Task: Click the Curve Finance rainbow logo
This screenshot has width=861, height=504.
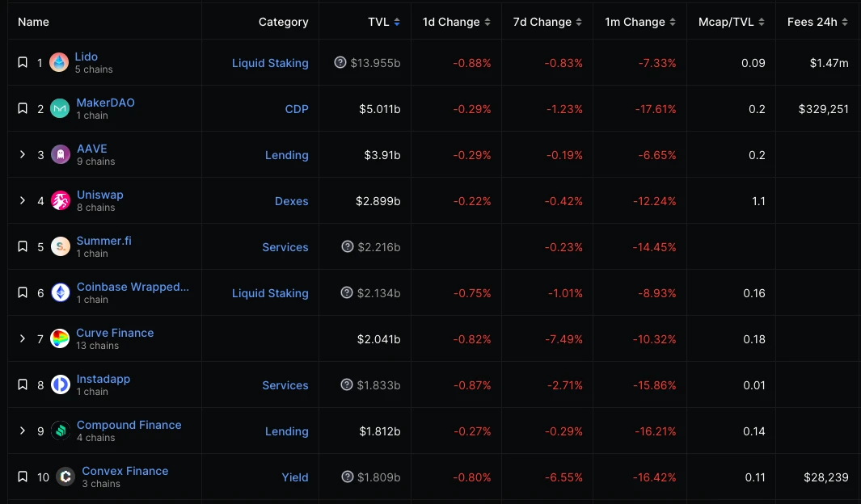Action: pyautogui.click(x=60, y=338)
